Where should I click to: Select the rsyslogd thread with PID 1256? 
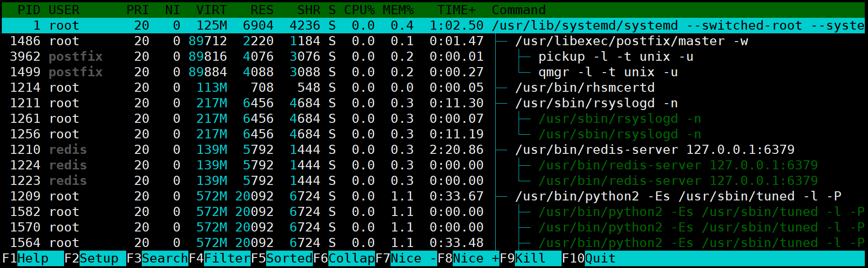pyautogui.click(x=433, y=134)
